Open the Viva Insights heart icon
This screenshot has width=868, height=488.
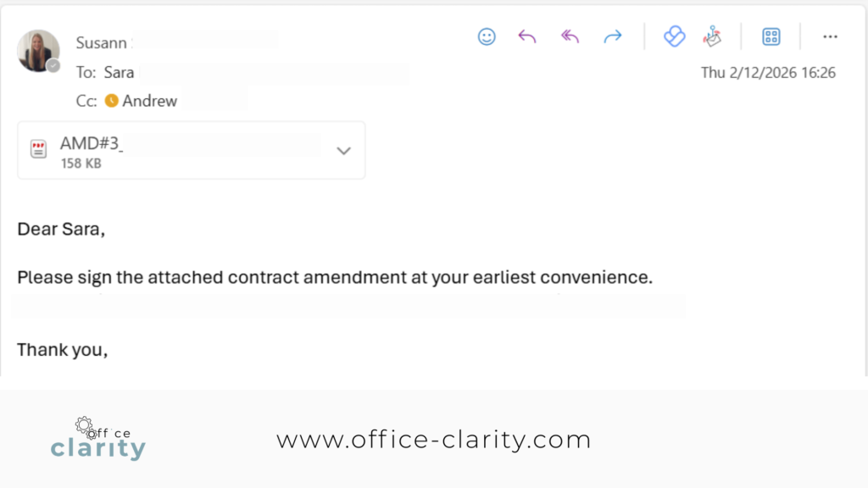click(674, 36)
